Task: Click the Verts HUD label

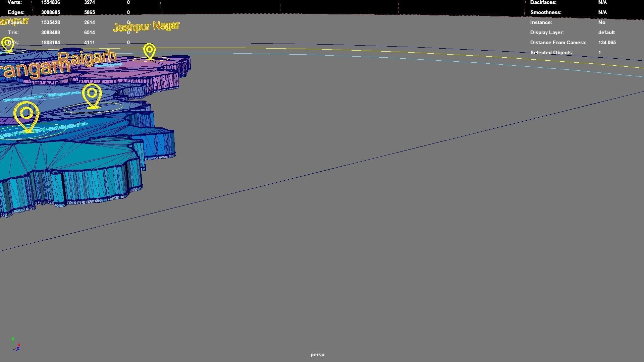Action: coord(15,2)
